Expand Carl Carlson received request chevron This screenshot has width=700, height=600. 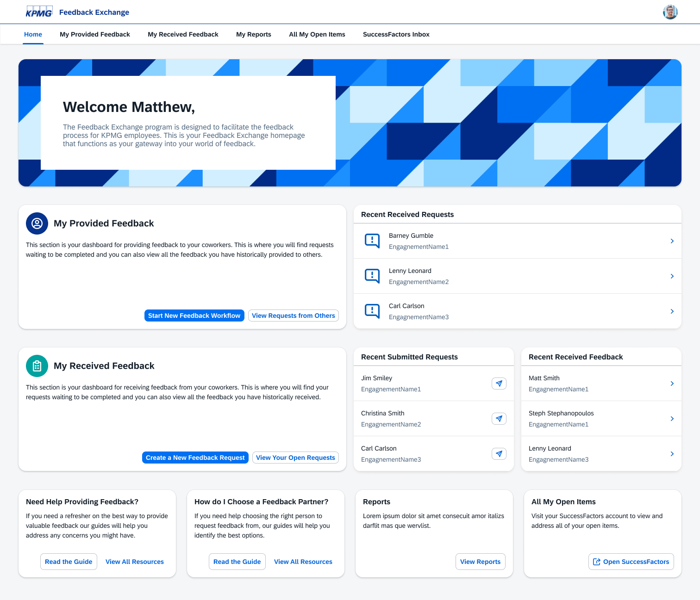pos(672,311)
